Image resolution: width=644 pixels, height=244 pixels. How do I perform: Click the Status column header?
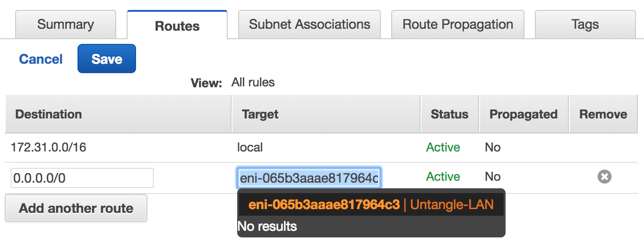[x=450, y=114]
